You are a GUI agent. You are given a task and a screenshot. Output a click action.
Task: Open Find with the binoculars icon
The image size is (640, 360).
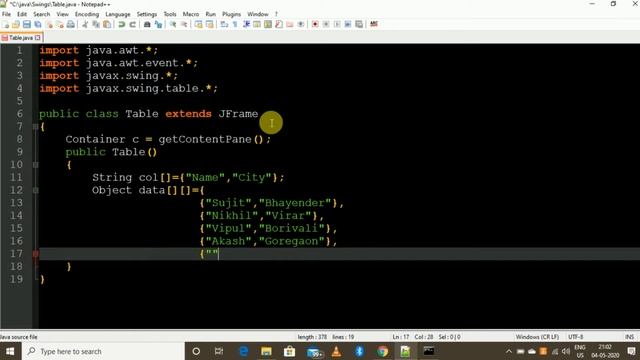point(147,24)
